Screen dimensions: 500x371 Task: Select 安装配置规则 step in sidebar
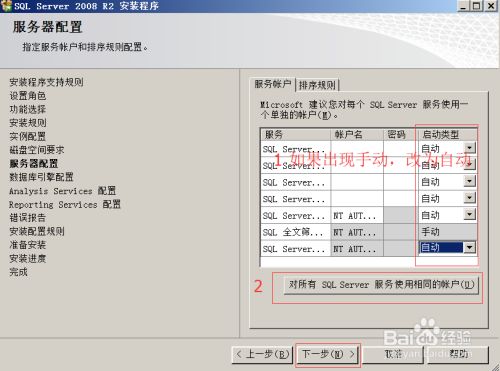tap(37, 231)
